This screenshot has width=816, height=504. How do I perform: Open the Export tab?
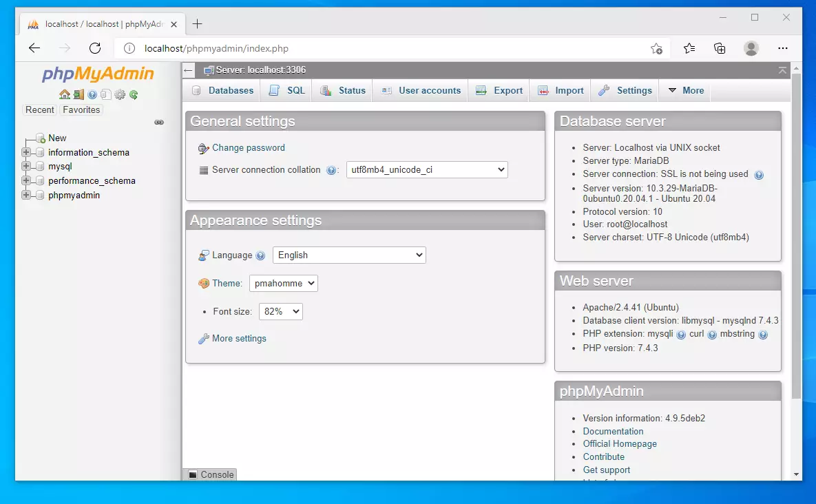point(499,90)
